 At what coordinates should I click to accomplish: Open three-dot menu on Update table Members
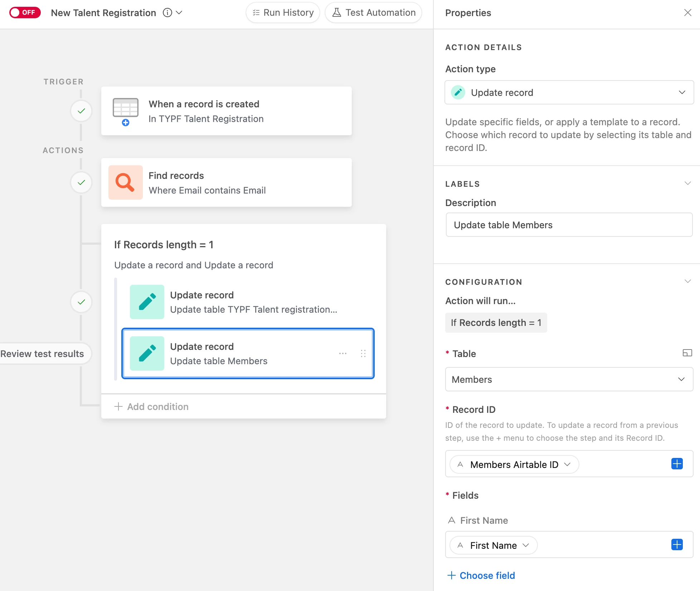342,353
